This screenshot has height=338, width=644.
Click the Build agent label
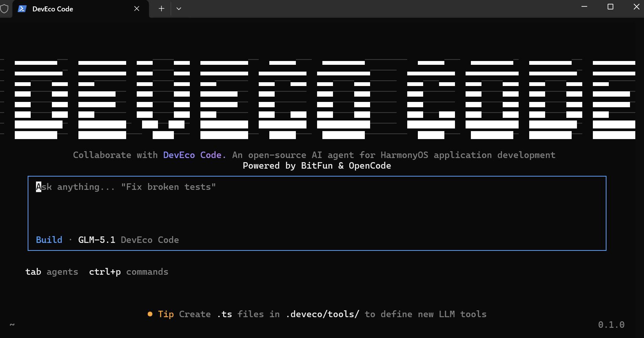(49, 240)
